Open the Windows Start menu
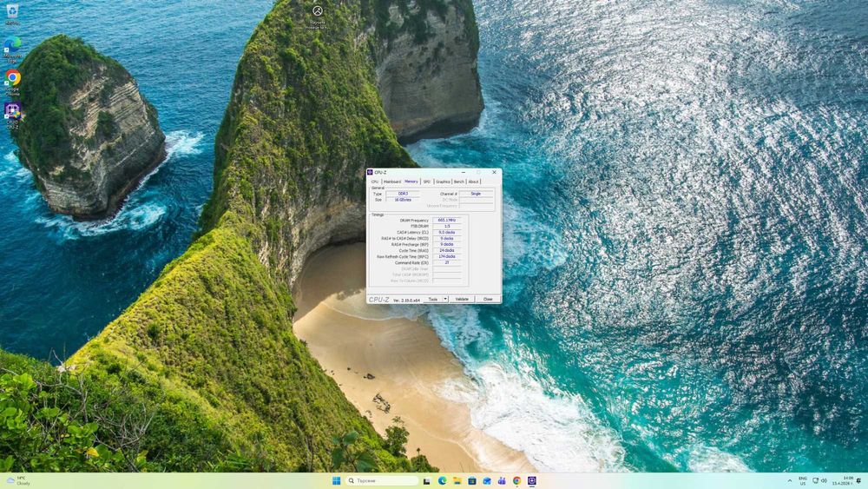The height and width of the screenshot is (489, 868). point(337,480)
